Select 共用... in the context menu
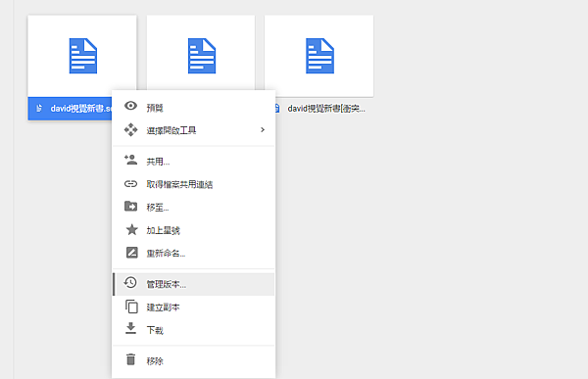Viewport: 588px width, 379px height. (193, 162)
